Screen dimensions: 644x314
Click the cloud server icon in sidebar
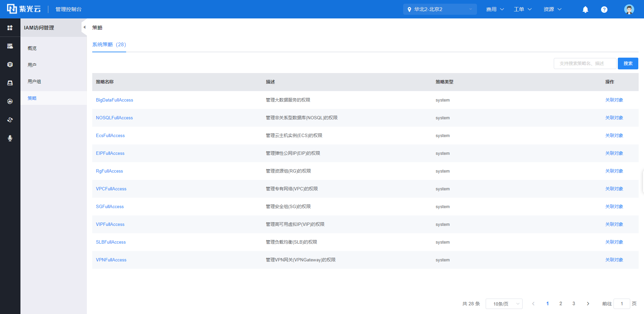(x=10, y=46)
